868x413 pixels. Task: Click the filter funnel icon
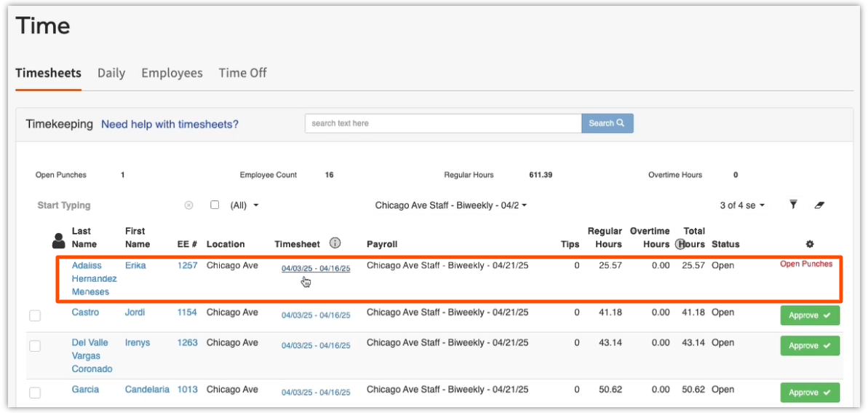[793, 205]
